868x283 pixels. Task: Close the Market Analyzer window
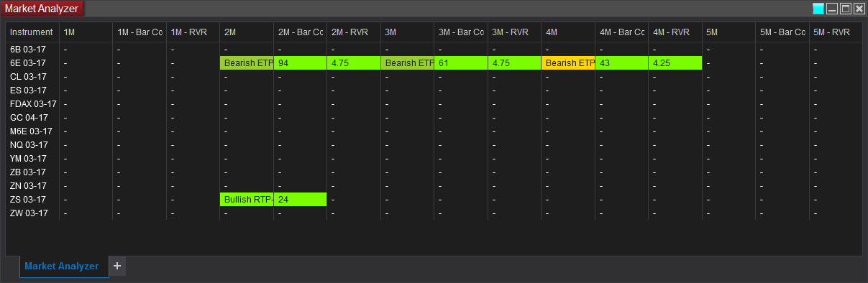[x=859, y=9]
